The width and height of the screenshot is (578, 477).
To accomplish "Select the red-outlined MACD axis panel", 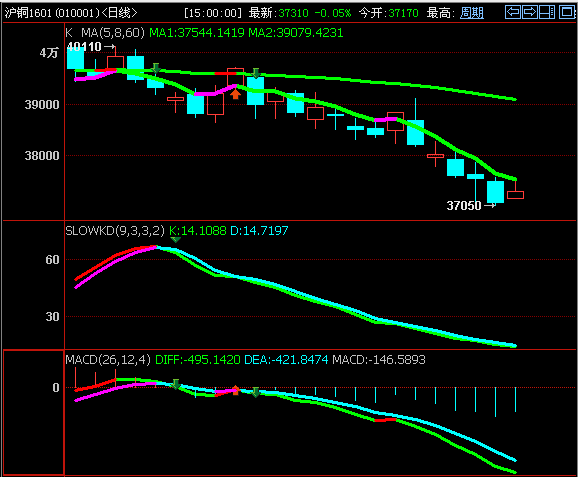I will click(x=34, y=412).
